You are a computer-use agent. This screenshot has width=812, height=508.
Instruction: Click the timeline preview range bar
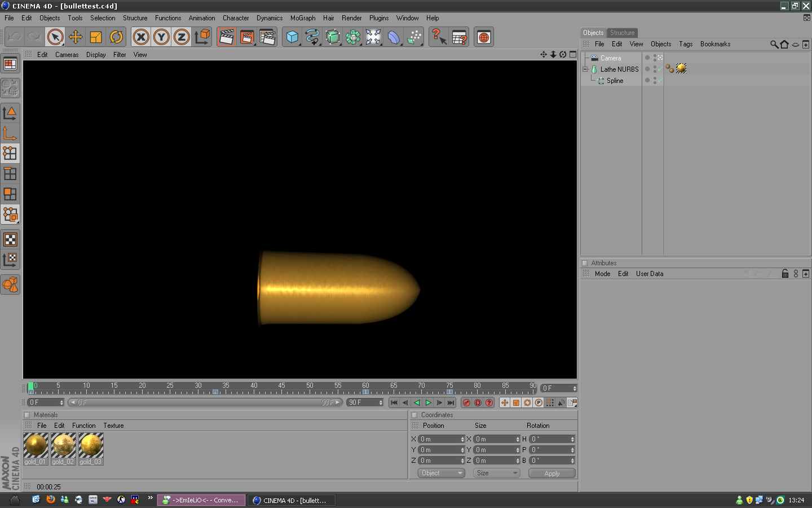(x=205, y=402)
